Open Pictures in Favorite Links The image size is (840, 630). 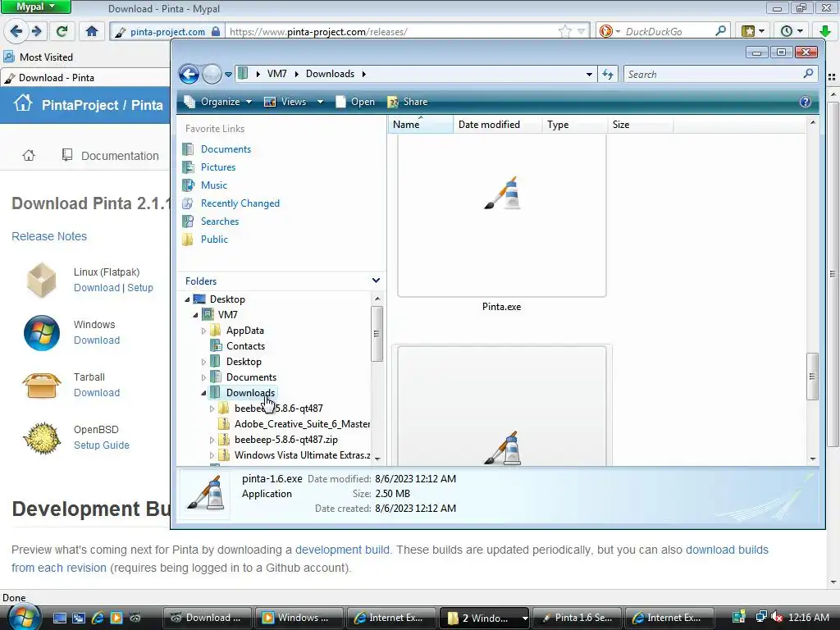[x=218, y=167]
